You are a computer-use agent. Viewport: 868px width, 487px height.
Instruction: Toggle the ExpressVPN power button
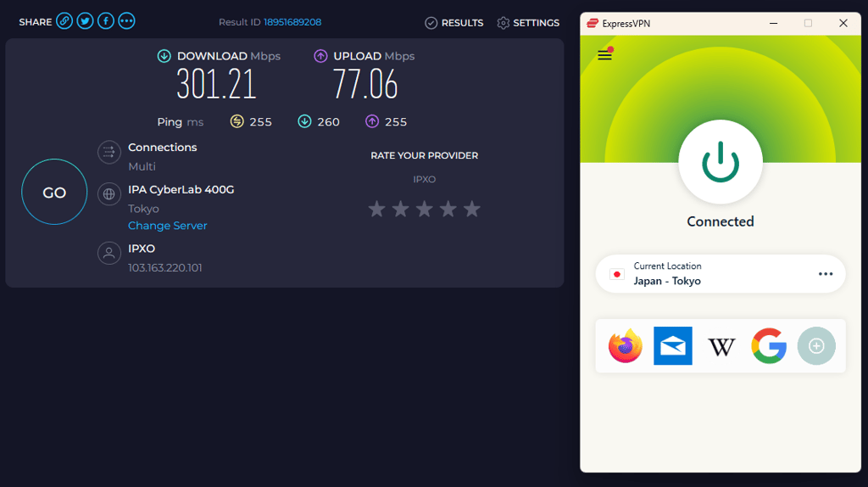pos(721,162)
